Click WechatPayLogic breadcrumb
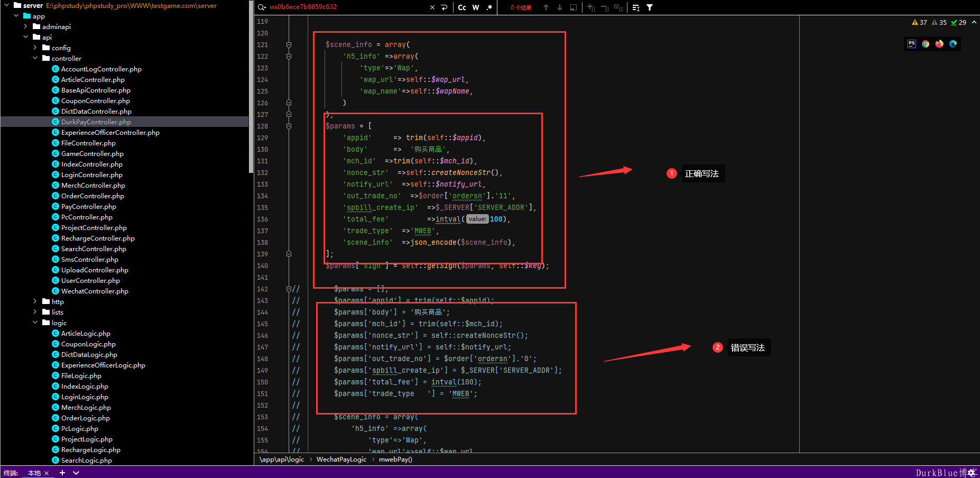Viewport: 980px width, 478px height. 341,459
